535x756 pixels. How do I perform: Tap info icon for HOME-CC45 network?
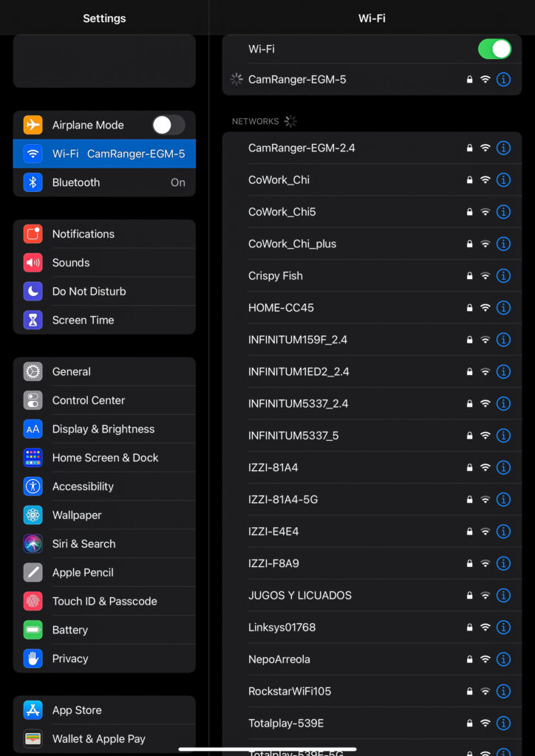tap(503, 308)
